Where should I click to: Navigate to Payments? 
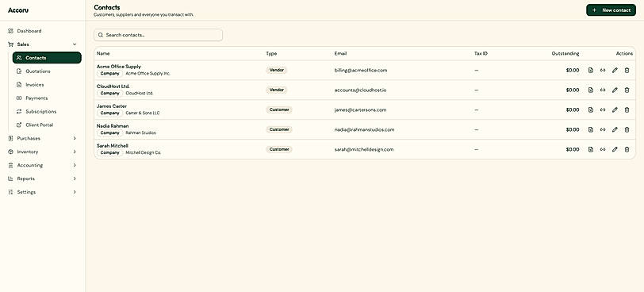(47, 98)
